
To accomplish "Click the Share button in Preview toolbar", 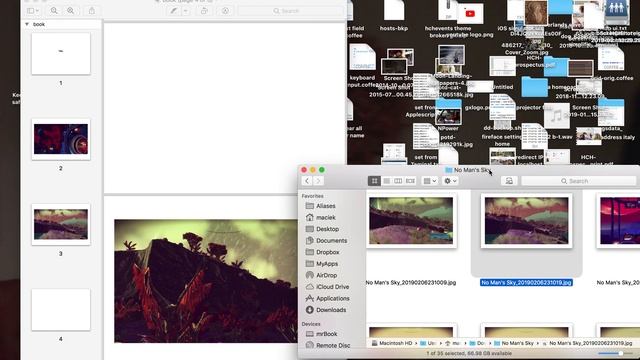I will tap(92, 11).
